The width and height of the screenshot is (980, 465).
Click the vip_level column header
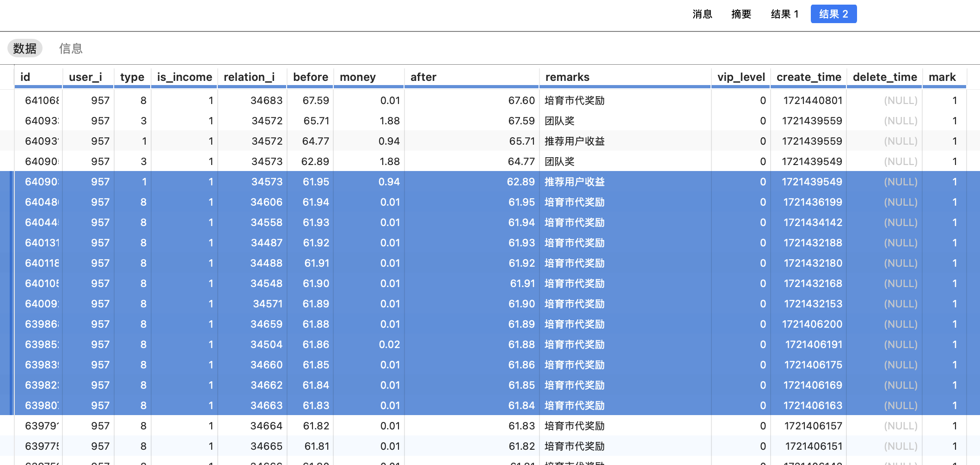(741, 77)
